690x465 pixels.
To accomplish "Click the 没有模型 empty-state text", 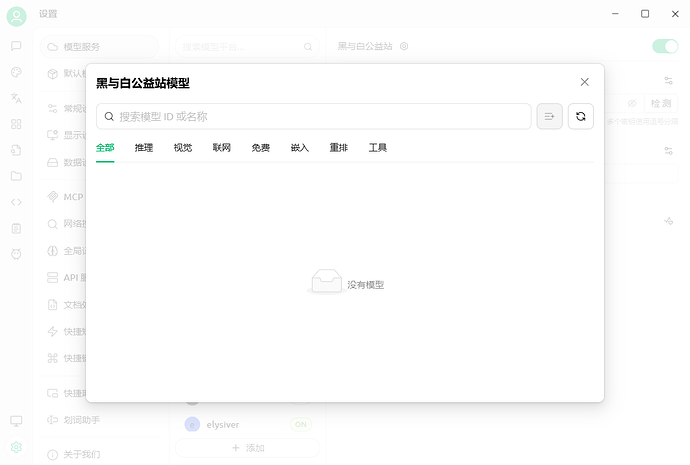I will click(x=365, y=285).
